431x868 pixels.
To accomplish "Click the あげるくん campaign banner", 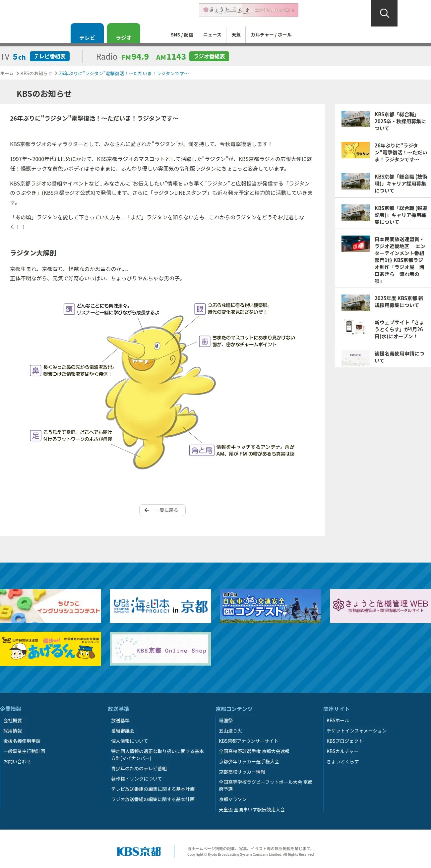I will [x=51, y=649].
